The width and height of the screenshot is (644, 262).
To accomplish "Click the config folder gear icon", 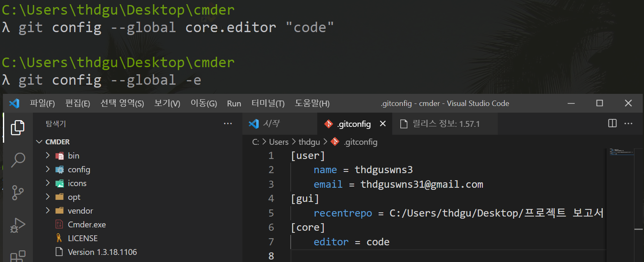I will click(60, 169).
